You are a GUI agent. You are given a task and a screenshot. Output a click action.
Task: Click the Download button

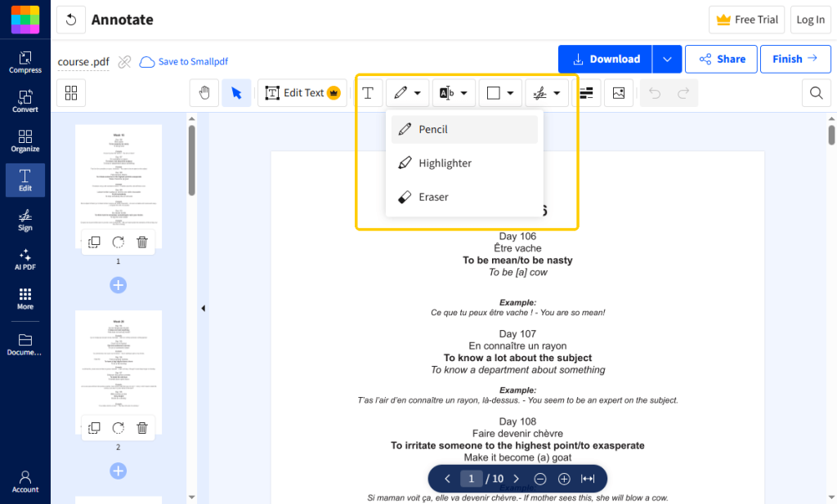click(606, 59)
